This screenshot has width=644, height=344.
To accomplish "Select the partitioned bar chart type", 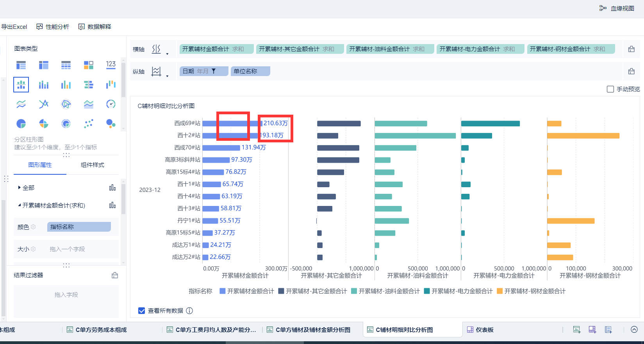I will (x=21, y=84).
